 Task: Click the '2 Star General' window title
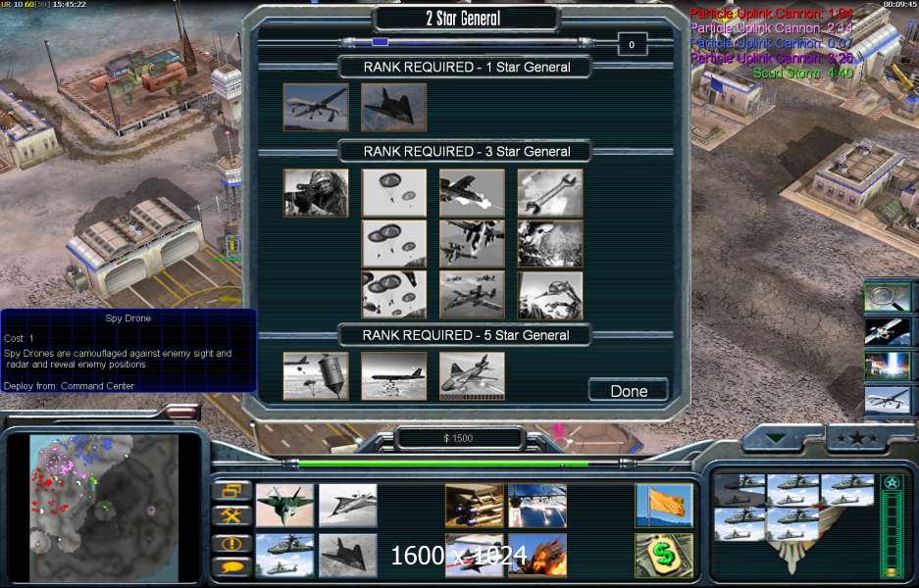(x=464, y=19)
